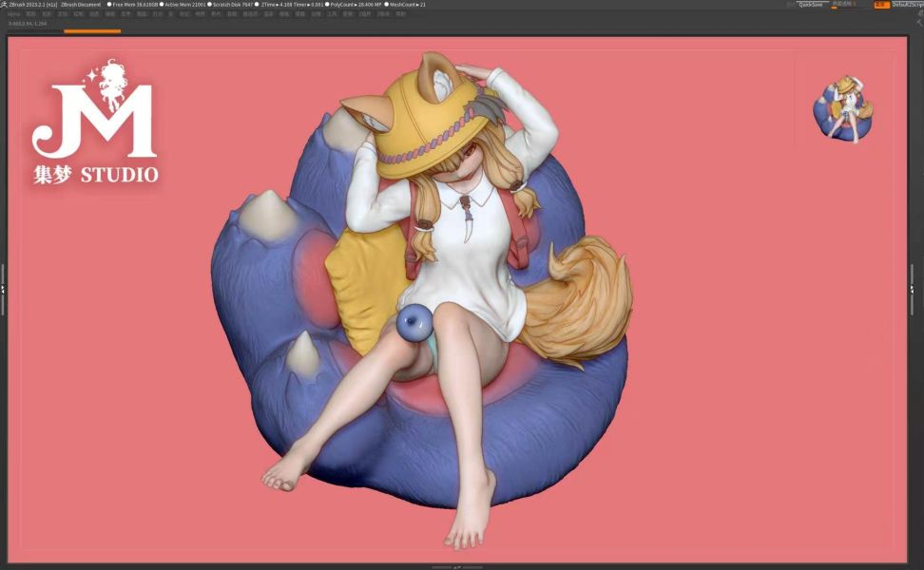Image resolution: width=924 pixels, height=570 pixels.
Task: Click the ZBrush Document title text
Action: tap(81, 4)
